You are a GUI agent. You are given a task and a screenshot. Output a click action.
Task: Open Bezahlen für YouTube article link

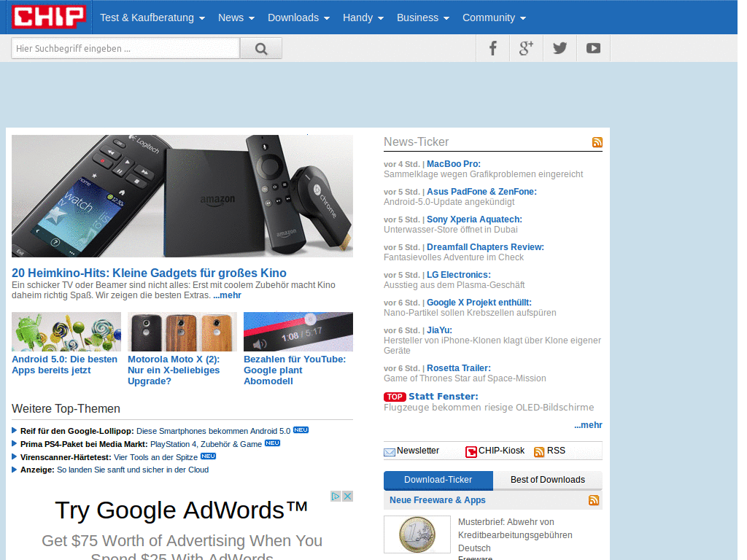pos(295,370)
